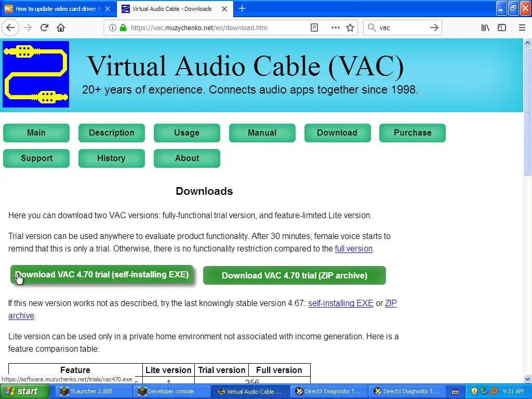The height and width of the screenshot is (399, 532).
Task: Submit the search with the arrow icon
Action: click(x=434, y=28)
